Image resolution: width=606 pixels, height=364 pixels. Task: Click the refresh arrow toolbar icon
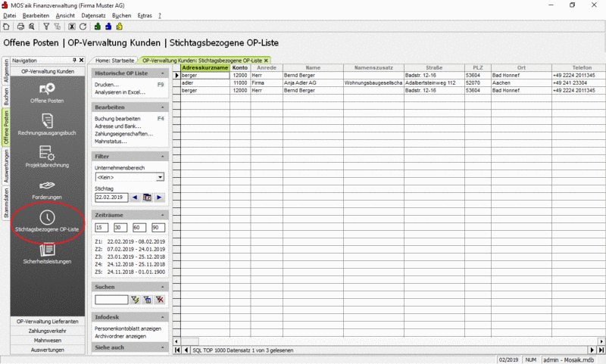(83, 26)
